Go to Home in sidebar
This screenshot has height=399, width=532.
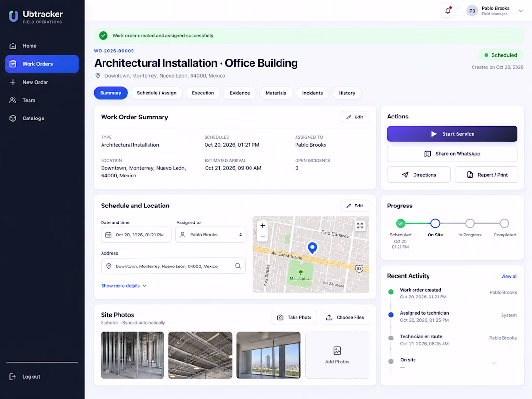42,46
